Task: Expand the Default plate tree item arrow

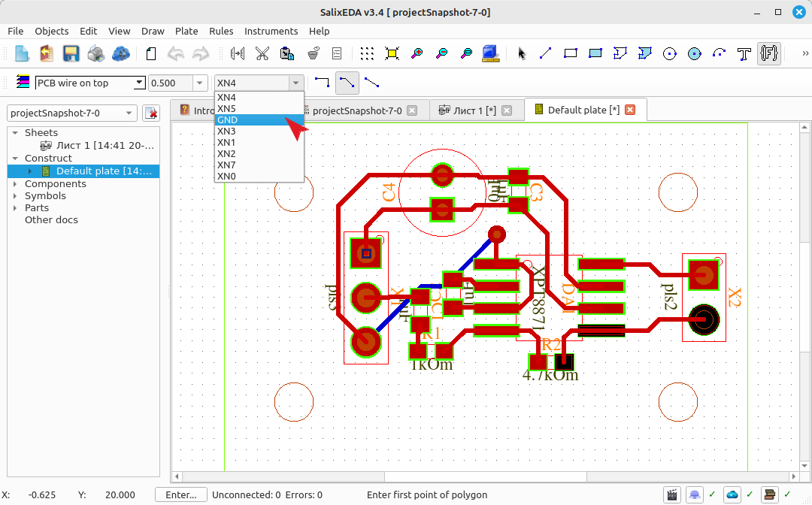Action: tap(30, 171)
